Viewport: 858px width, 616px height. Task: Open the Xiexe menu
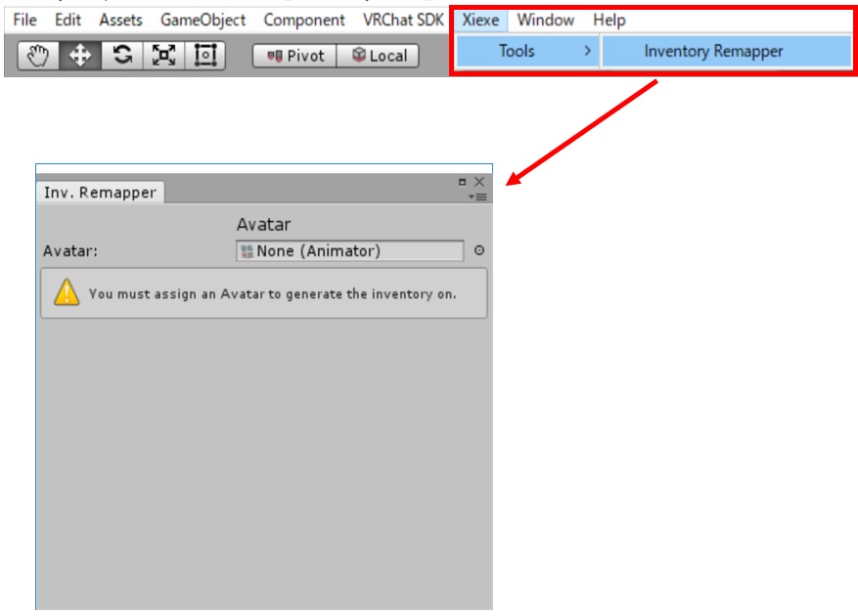tap(480, 20)
